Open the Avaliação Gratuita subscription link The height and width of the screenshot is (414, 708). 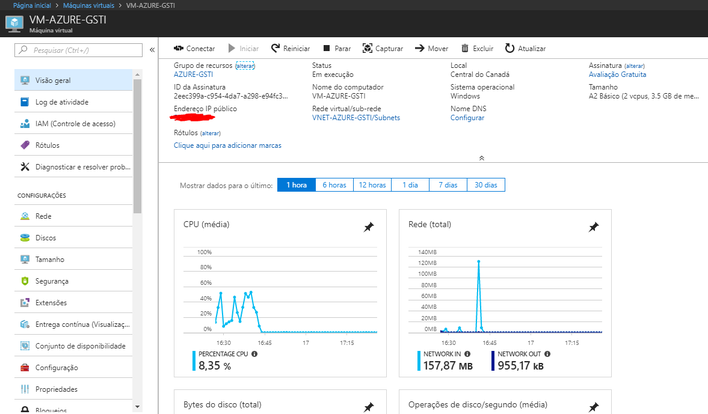point(617,74)
